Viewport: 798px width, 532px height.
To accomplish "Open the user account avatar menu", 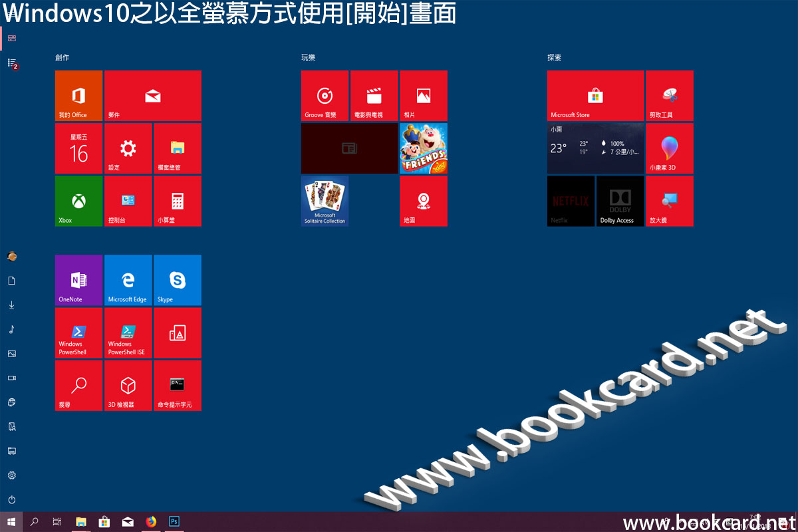I will click(x=11, y=256).
